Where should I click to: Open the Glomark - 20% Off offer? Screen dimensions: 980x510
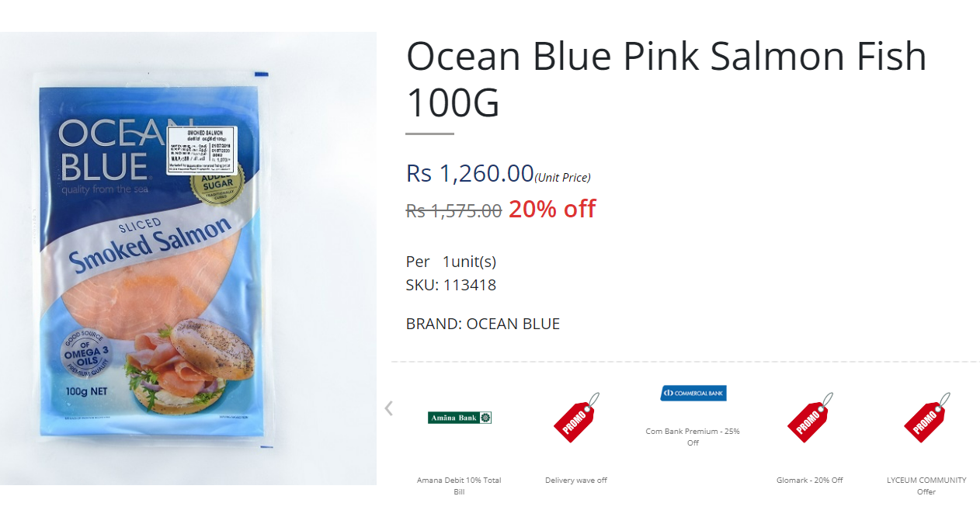tap(810, 481)
